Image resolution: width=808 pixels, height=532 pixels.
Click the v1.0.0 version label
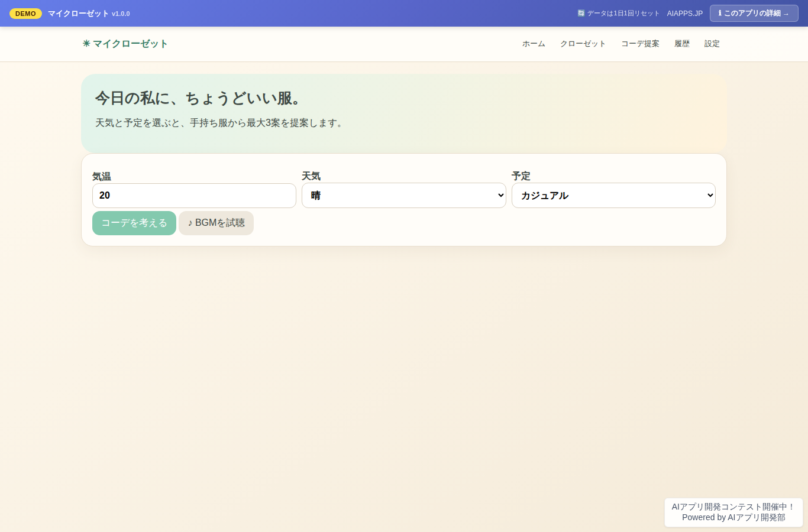(x=121, y=14)
